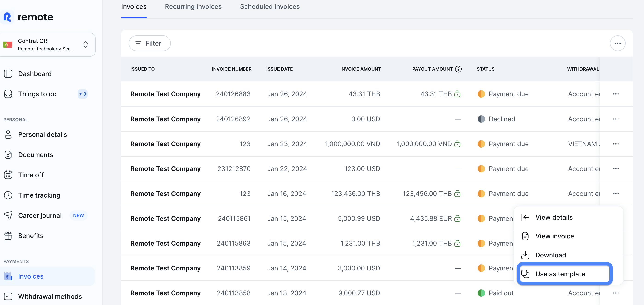Click lock icon beside 4,435.88 EUR payout
Screen dimensions: 644x305
point(457,218)
